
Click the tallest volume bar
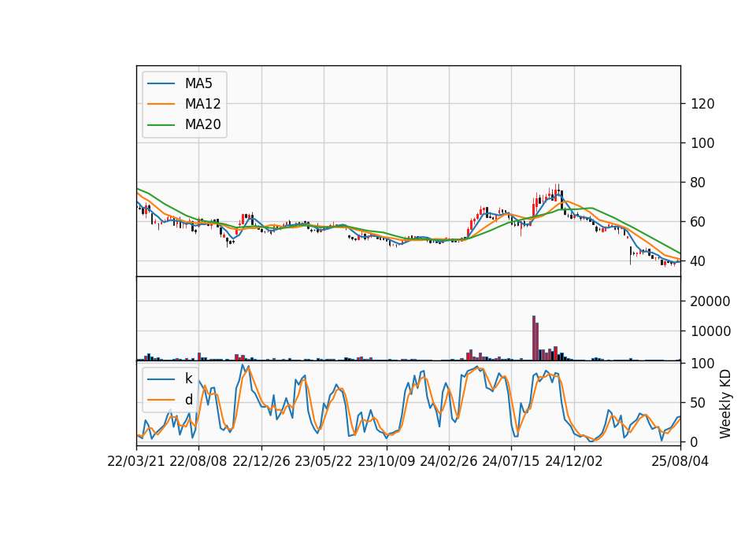pos(534,338)
